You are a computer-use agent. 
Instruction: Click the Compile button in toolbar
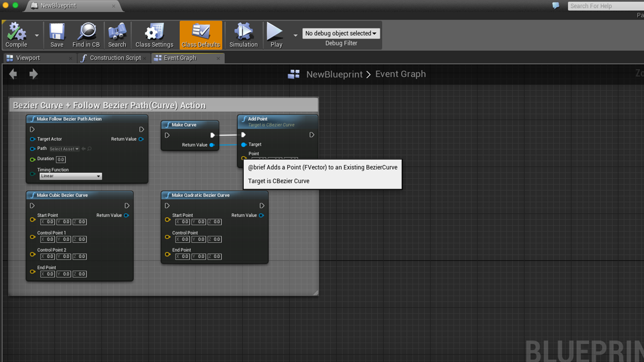[x=16, y=35]
